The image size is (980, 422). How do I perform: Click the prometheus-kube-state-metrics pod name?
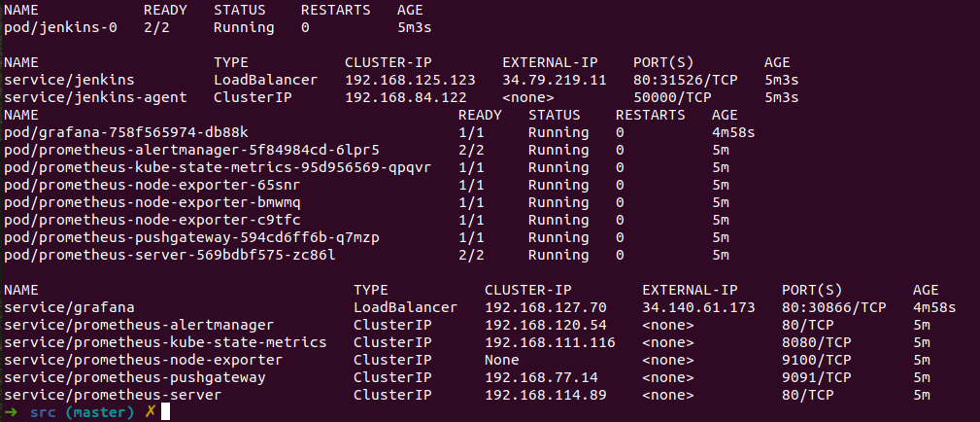pos(218,167)
